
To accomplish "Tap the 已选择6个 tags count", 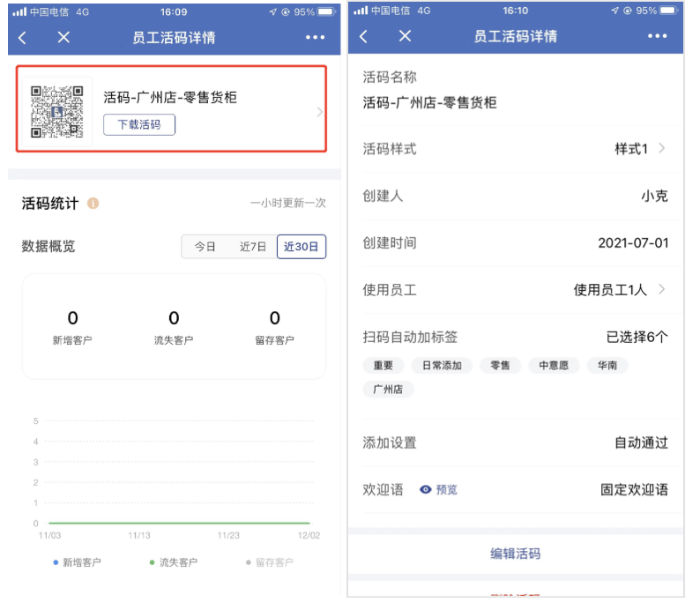I will click(x=637, y=337).
